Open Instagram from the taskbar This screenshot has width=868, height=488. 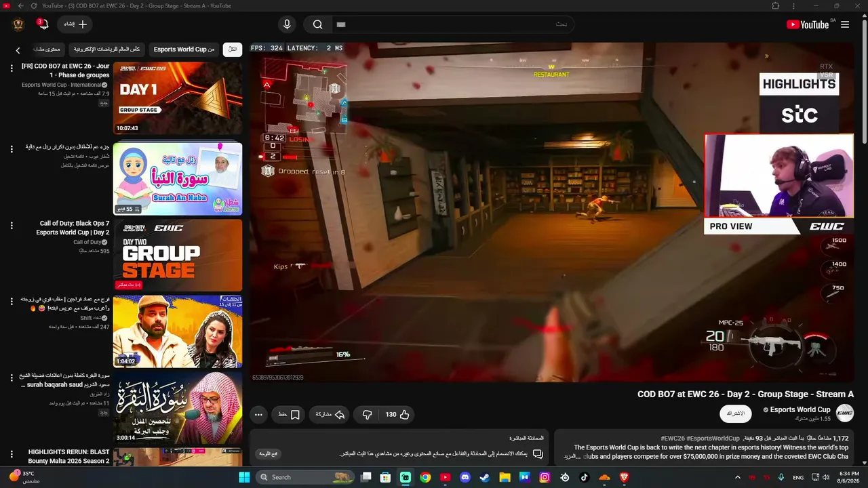click(545, 477)
